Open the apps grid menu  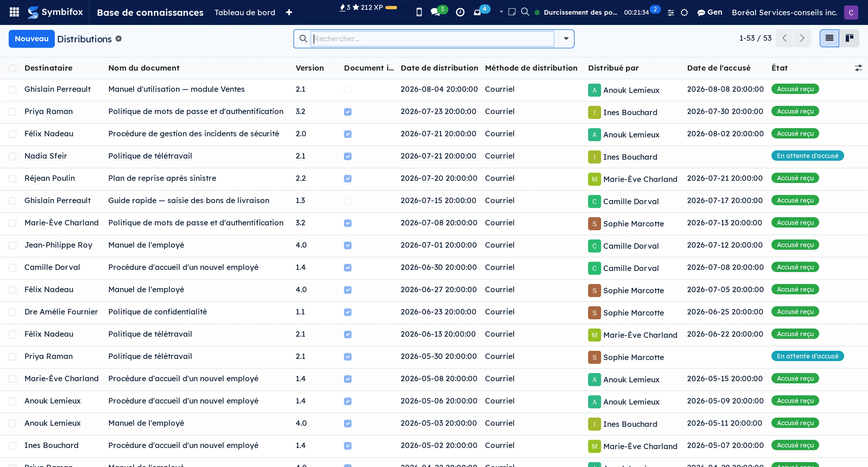(x=14, y=12)
